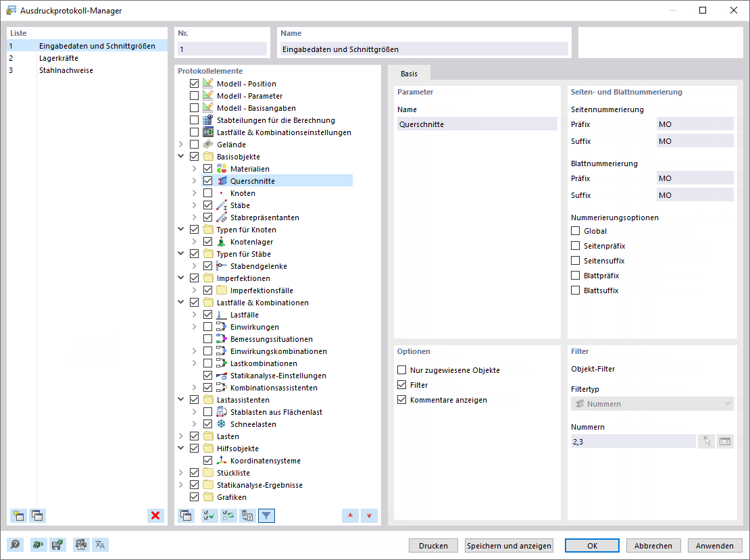
Task: Click the Schneelasten snowflake icon
Action: pos(222,424)
